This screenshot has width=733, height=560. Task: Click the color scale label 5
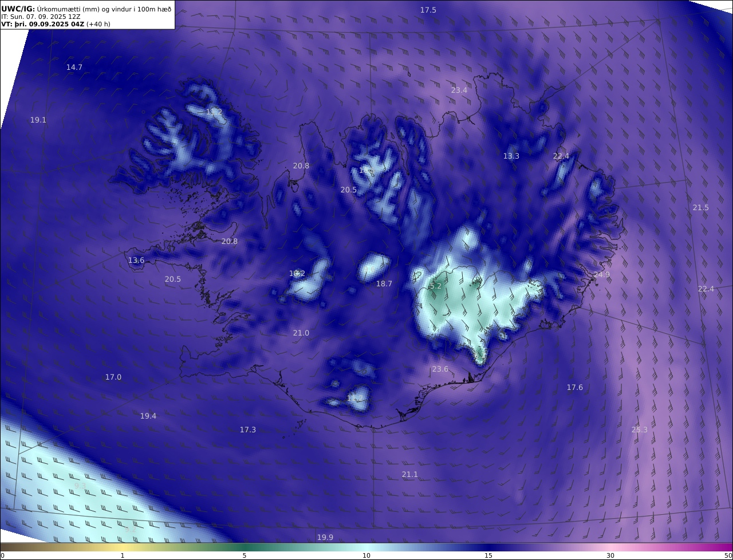point(245,555)
